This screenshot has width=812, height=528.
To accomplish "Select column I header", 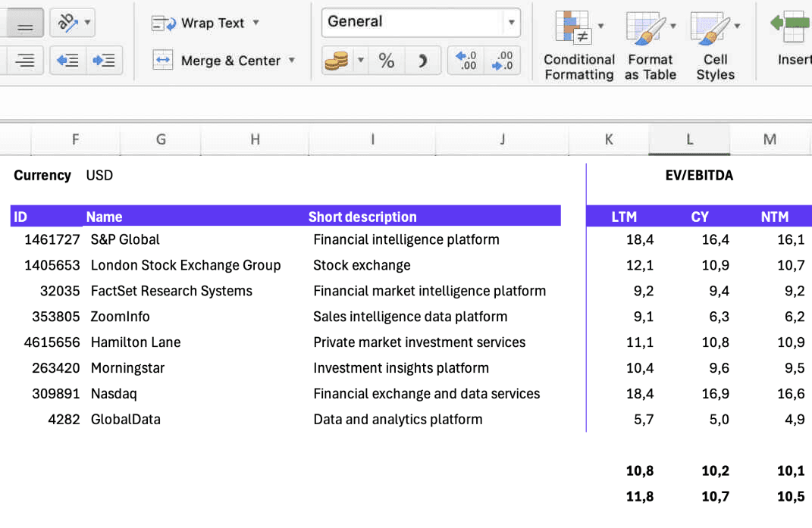I will [x=372, y=139].
